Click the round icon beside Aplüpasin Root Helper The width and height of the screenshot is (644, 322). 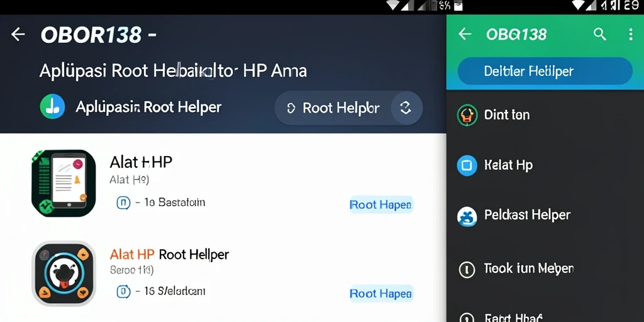(52, 106)
